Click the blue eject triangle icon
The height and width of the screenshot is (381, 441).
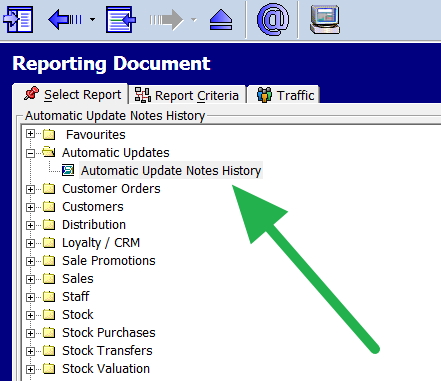(221, 20)
